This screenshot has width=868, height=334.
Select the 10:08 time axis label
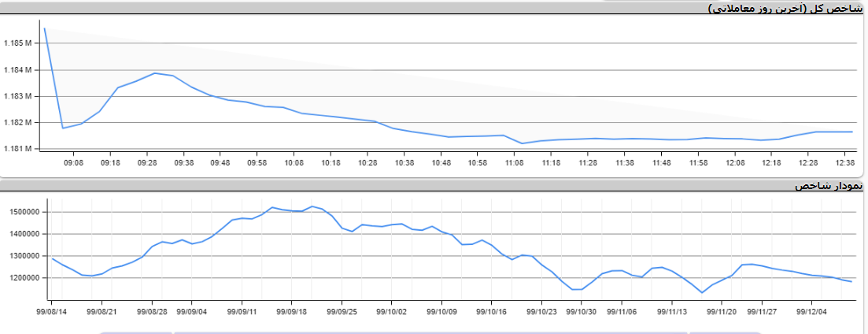[x=294, y=163]
